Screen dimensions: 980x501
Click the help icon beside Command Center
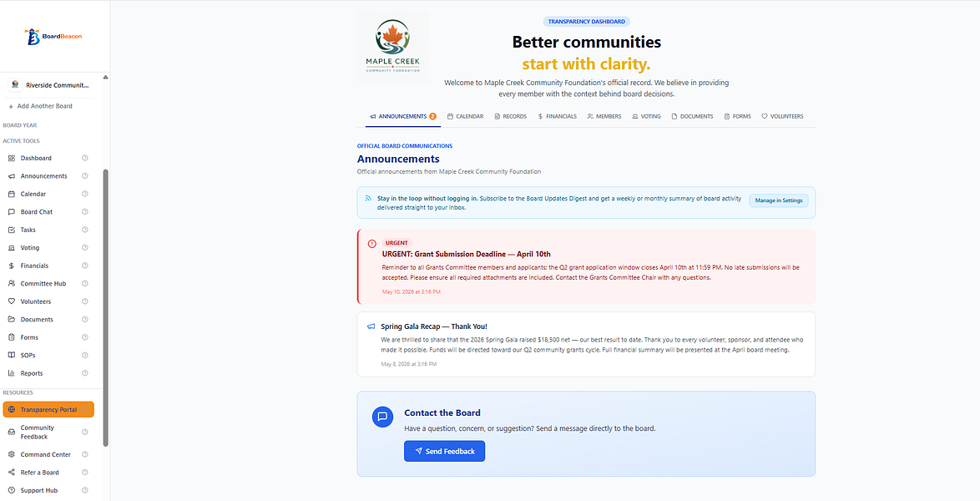pos(85,455)
